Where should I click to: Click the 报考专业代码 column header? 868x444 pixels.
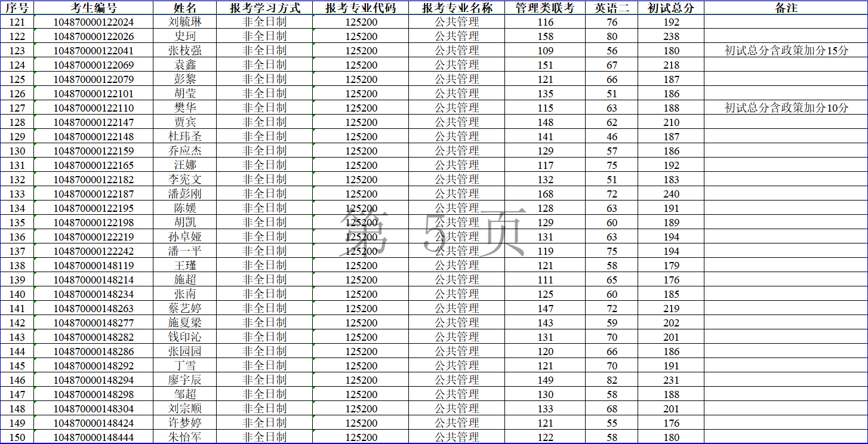pos(361,8)
